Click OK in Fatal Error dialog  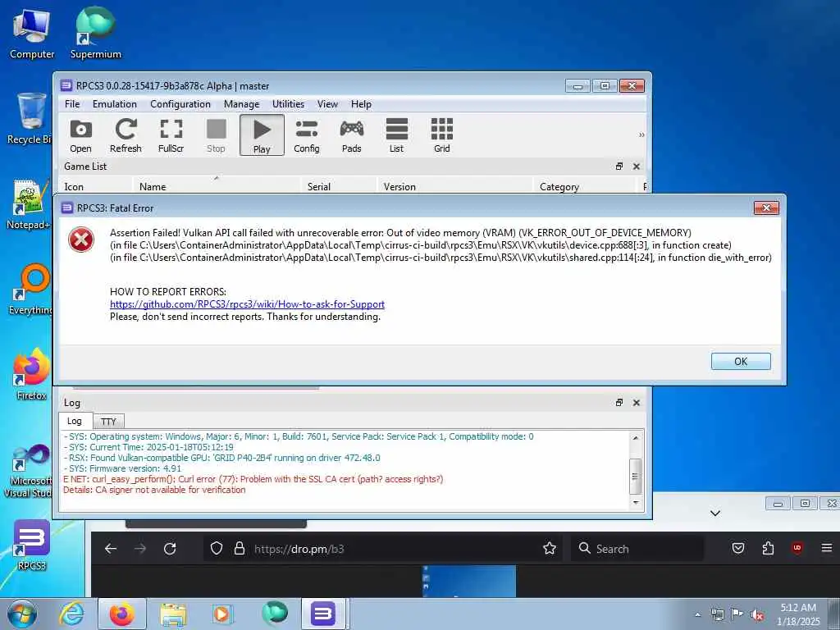point(741,361)
